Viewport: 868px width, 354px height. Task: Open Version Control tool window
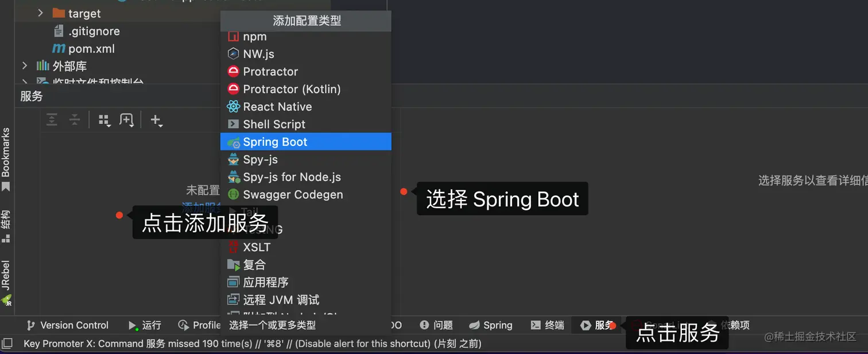[x=68, y=325]
